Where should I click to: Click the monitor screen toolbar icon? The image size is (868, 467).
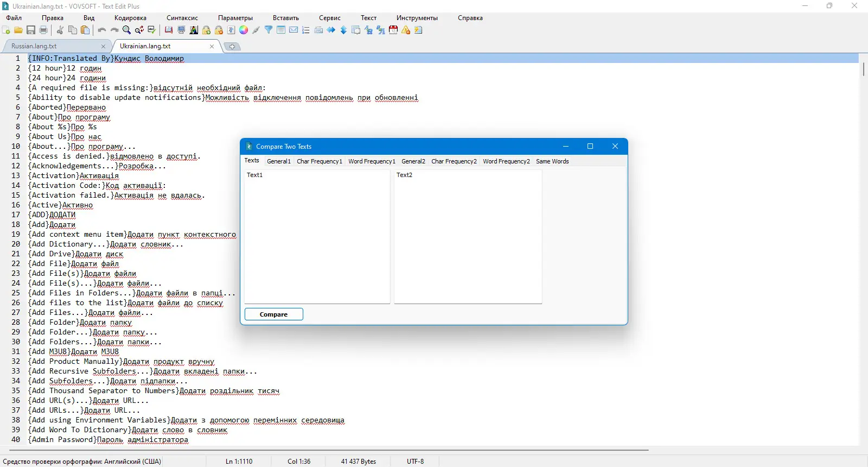point(181,30)
